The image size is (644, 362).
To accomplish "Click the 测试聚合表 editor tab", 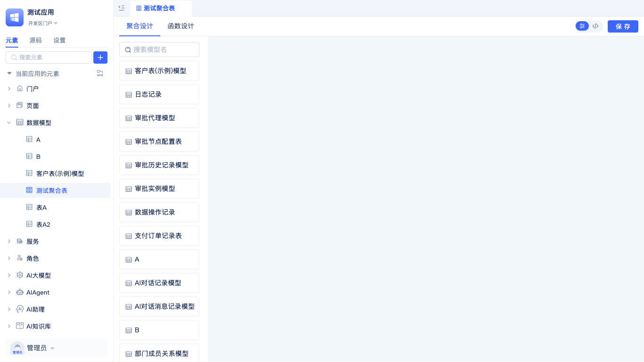I will [161, 8].
